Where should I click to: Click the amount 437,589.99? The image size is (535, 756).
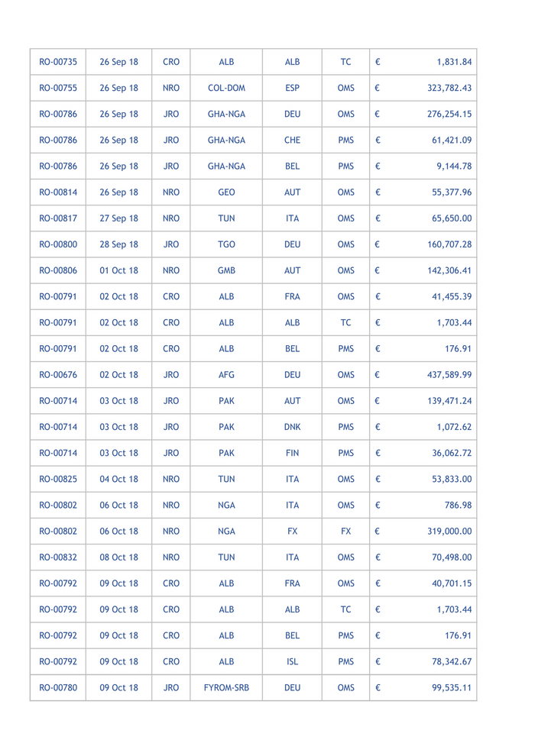[x=449, y=375]
